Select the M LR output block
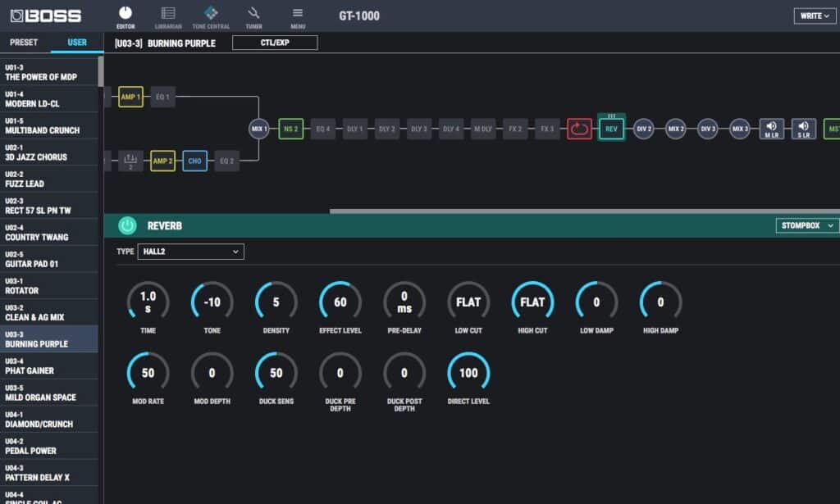This screenshot has height=504, width=840. coord(771,129)
